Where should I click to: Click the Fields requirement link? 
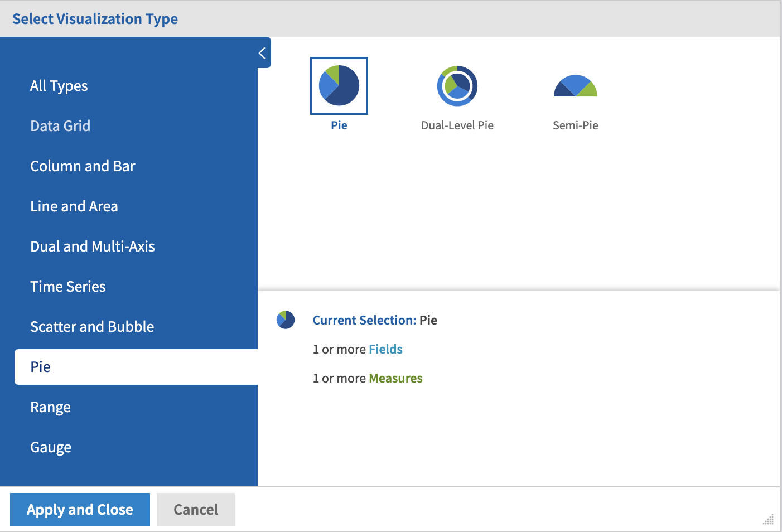tap(385, 349)
